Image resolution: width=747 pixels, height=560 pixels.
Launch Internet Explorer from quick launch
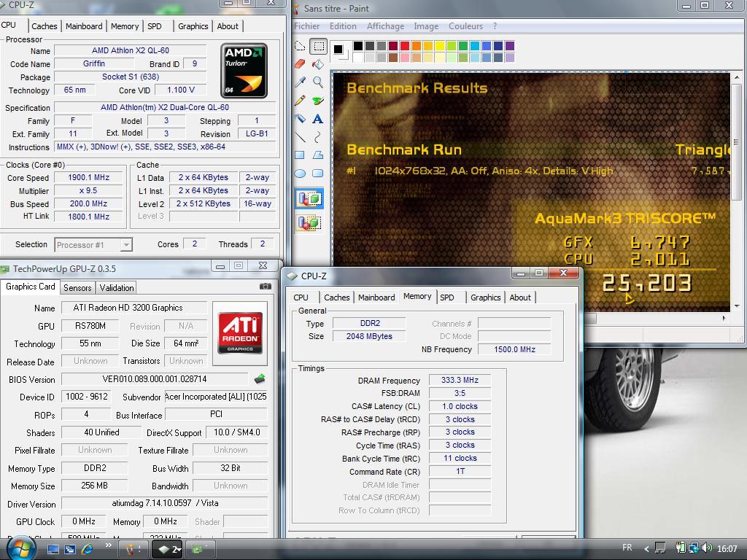[88, 550]
